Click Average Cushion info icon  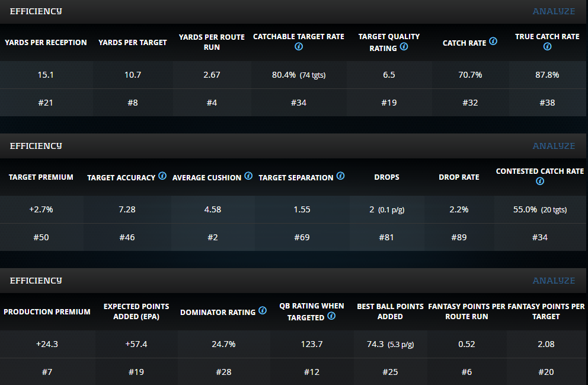[x=248, y=176]
